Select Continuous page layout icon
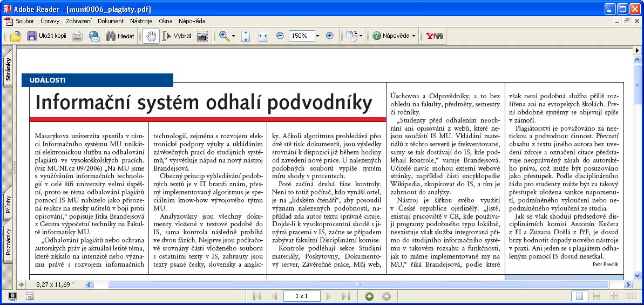This screenshot has width=644, height=305. [x=597, y=296]
